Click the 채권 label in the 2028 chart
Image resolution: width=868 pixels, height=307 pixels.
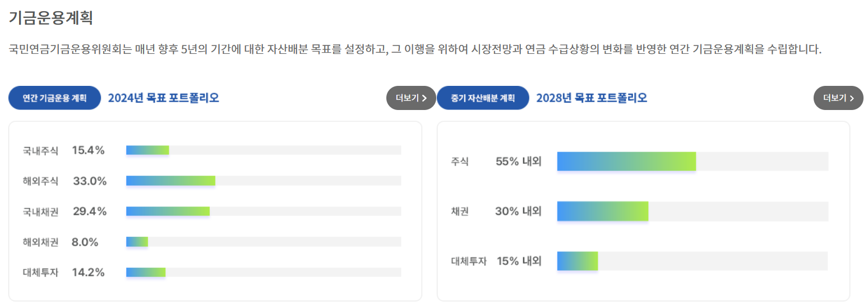point(460,212)
